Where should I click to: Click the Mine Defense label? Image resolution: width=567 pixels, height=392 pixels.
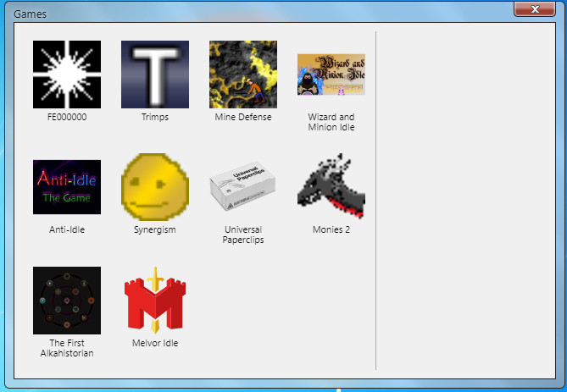point(243,117)
